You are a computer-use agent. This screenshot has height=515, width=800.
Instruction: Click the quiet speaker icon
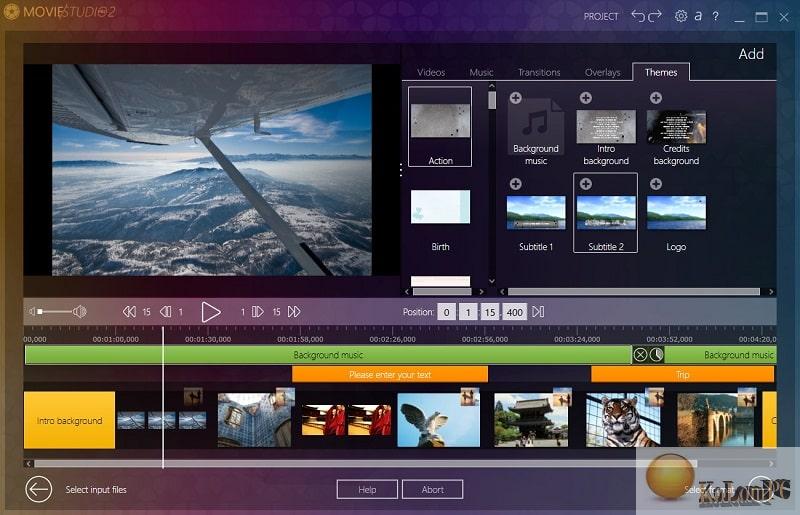[32, 311]
